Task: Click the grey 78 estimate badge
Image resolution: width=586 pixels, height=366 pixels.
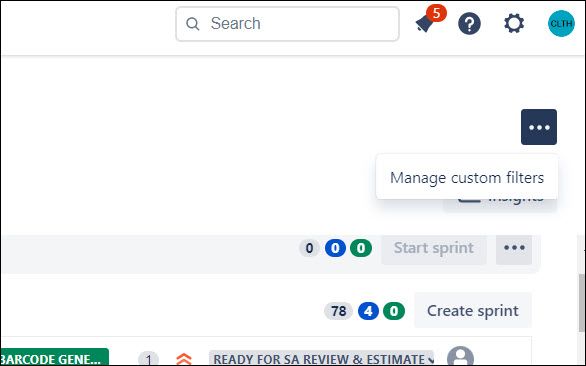Action: click(339, 311)
